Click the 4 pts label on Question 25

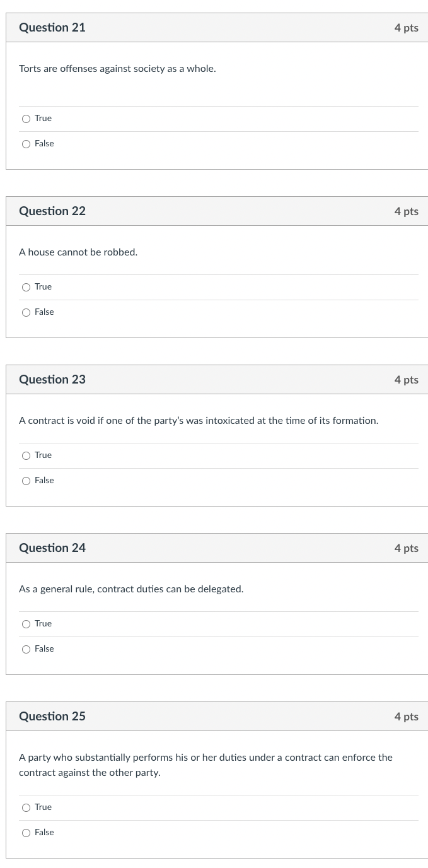406,716
